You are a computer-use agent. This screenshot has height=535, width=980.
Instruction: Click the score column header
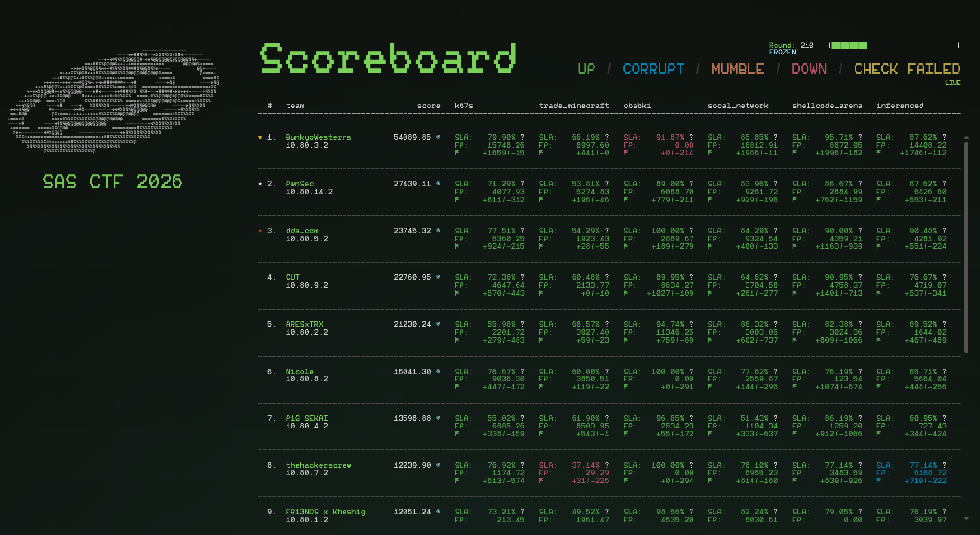click(429, 106)
